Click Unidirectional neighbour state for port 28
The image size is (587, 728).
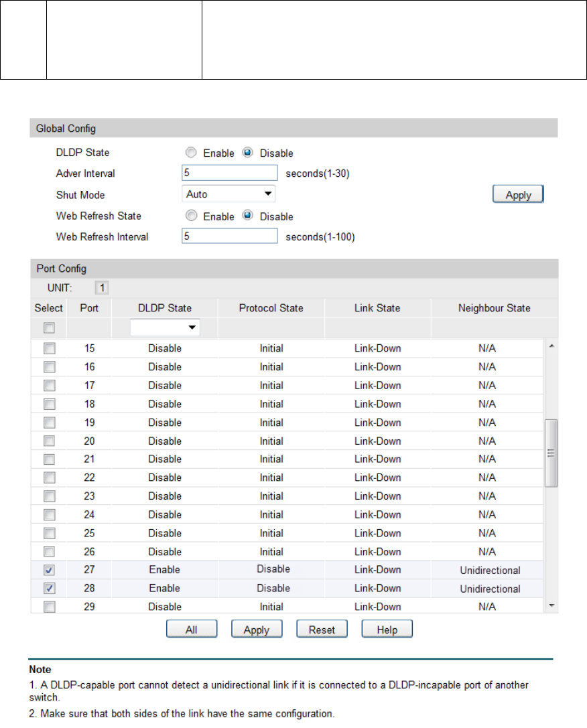(490, 589)
